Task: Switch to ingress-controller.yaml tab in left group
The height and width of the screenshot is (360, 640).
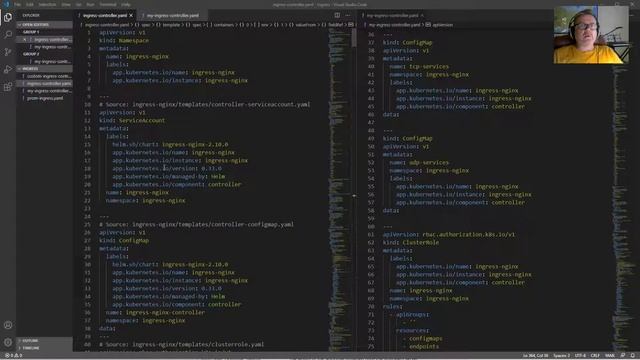Action: click(105, 16)
